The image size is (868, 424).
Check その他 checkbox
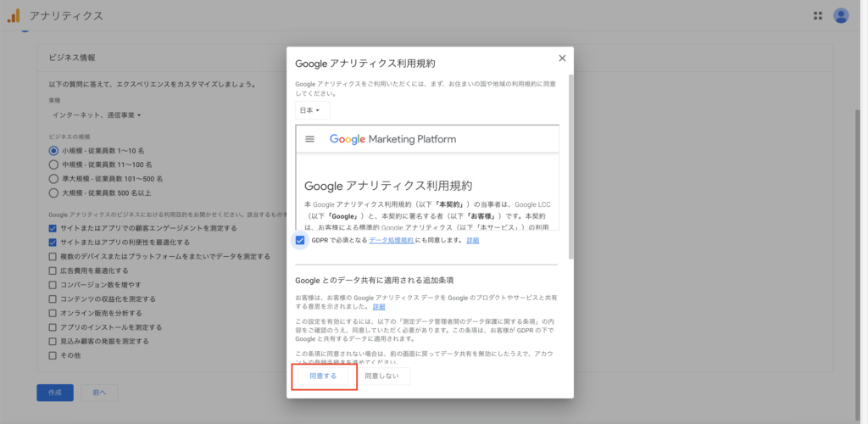53,355
